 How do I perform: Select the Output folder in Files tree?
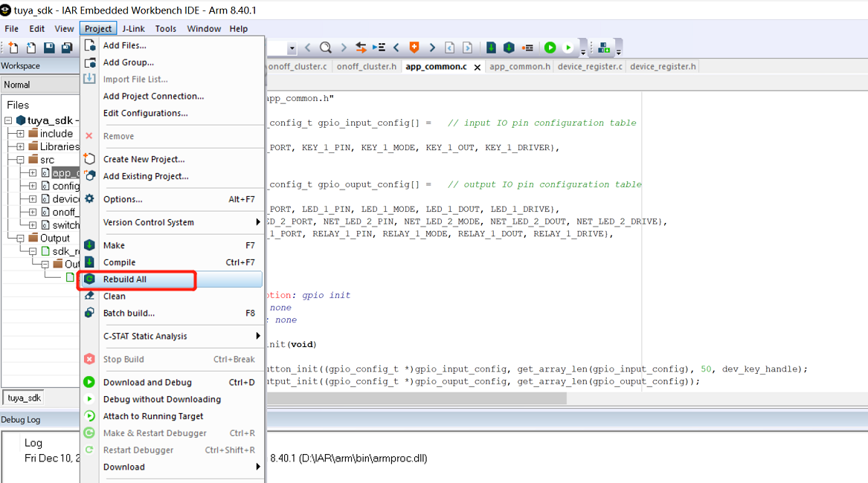pyautogui.click(x=55, y=239)
